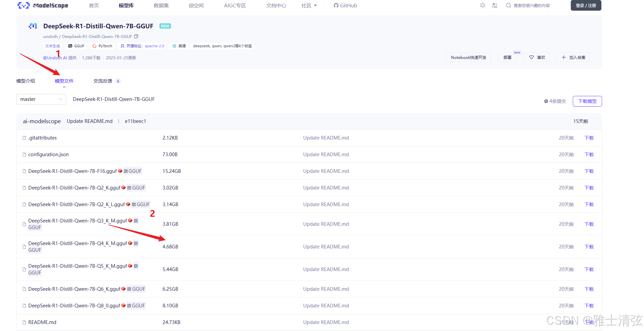Click the 喜欢 button
Image resolution: width=644 pixels, height=331 pixels.
pyautogui.click(x=537, y=57)
